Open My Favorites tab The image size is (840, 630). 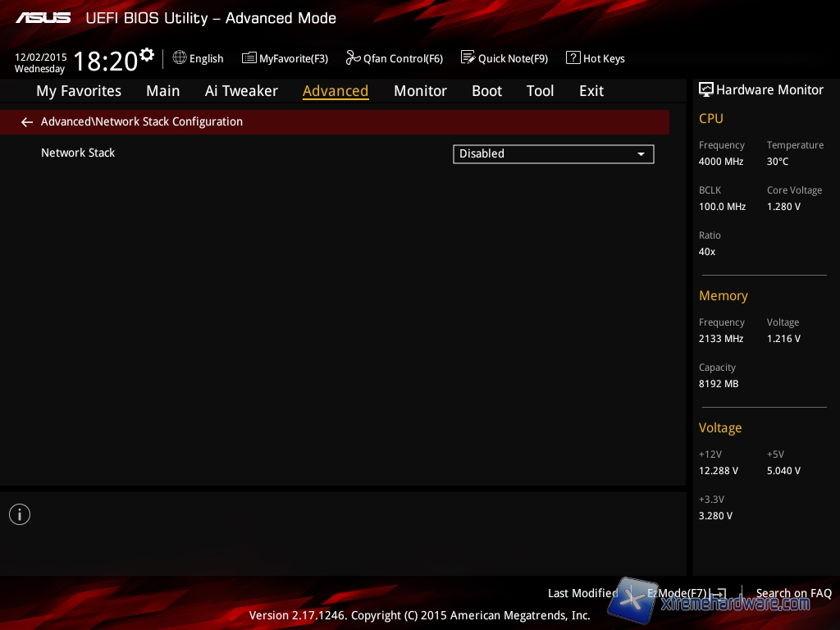point(79,91)
